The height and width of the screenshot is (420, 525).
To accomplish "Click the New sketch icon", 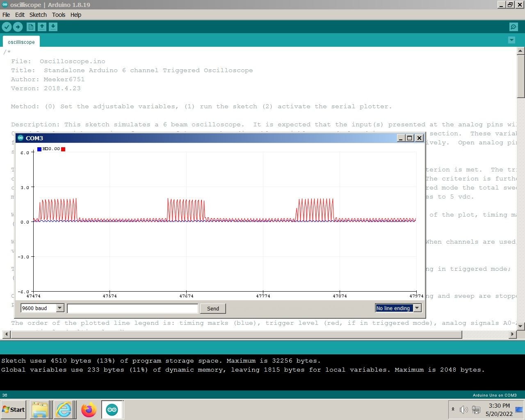I will click(31, 27).
